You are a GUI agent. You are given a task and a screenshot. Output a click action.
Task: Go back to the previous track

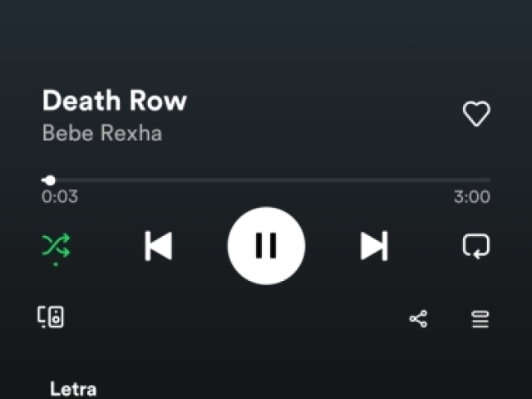point(159,246)
